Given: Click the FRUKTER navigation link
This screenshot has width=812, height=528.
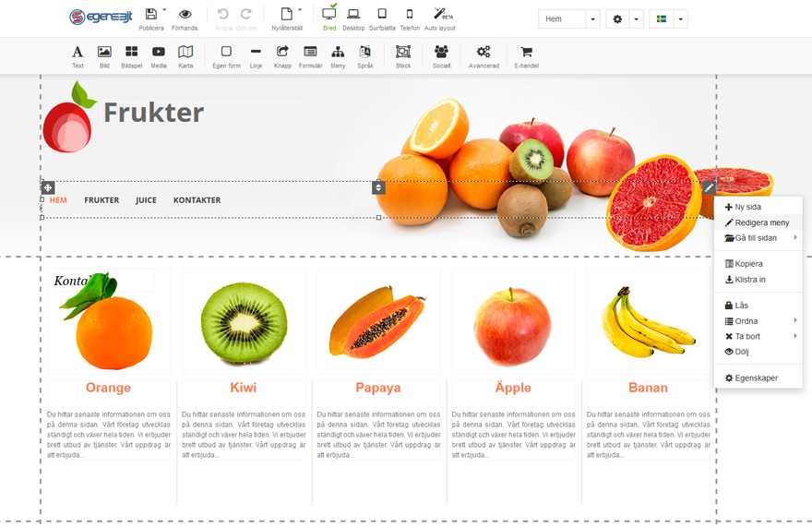Looking at the screenshot, I should tap(101, 200).
